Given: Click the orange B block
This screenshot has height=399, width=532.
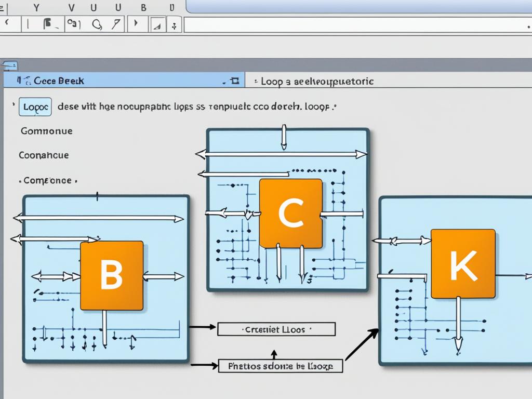Looking at the screenshot, I should [x=112, y=275].
